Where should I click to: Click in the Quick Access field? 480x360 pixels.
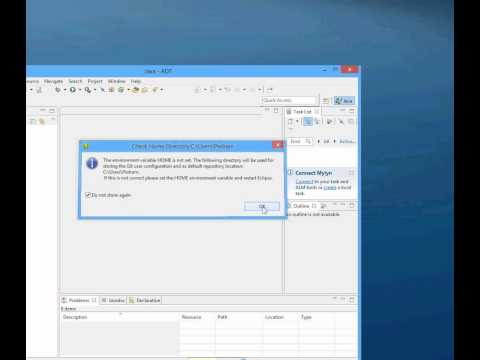coord(289,100)
